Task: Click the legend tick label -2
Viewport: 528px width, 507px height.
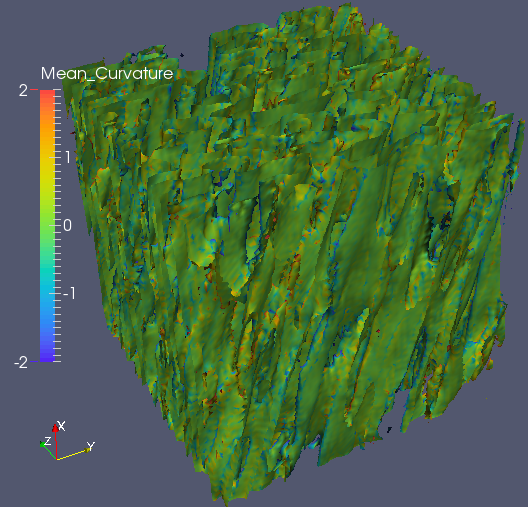Action: [x=21, y=362]
